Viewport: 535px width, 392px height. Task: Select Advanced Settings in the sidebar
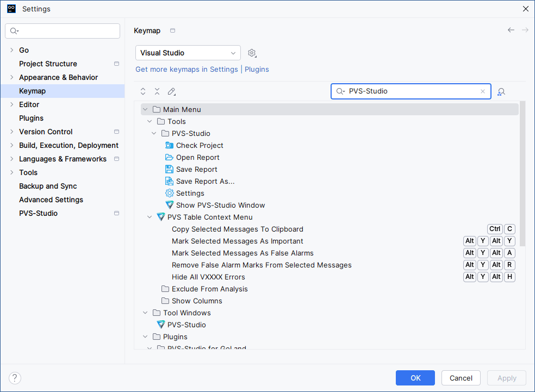tap(51, 200)
